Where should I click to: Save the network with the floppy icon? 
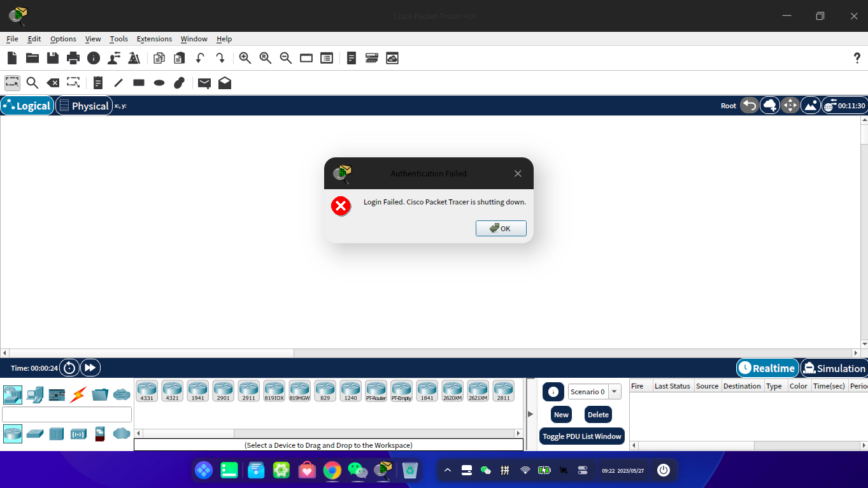point(53,58)
